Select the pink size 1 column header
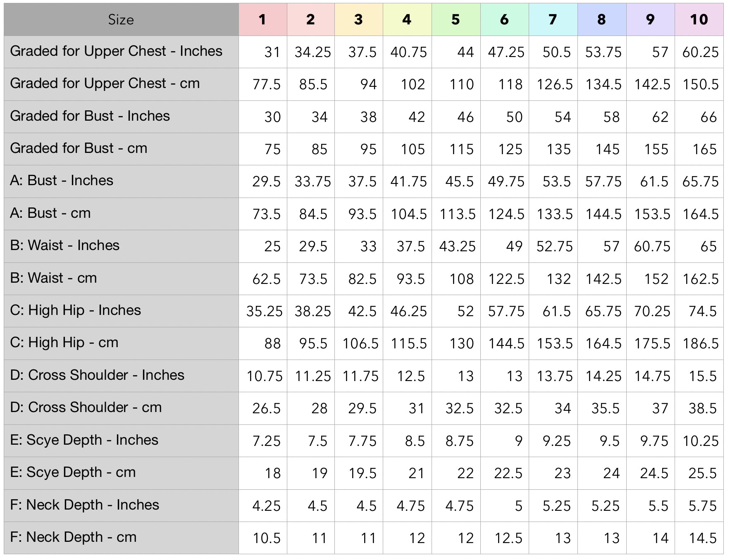The image size is (730, 560). [262, 19]
